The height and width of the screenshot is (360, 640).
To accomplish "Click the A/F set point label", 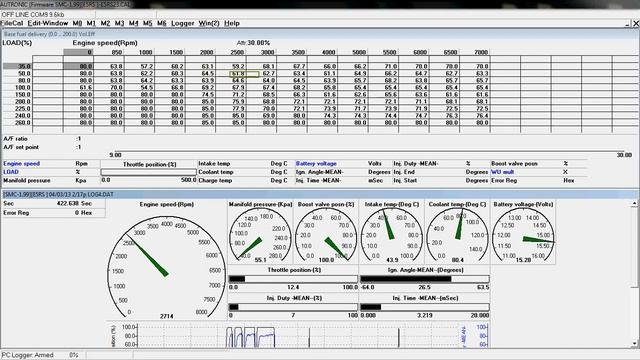I will (x=21, y=147).
